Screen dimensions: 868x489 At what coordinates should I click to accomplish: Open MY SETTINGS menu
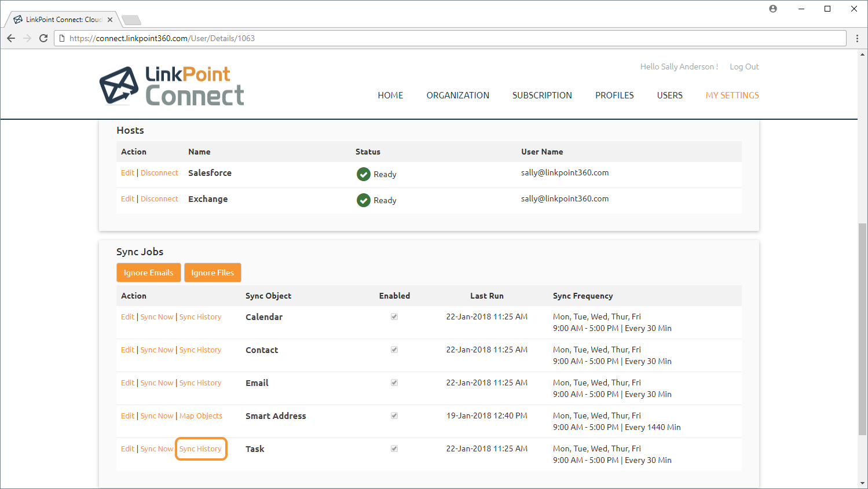click(x=732, y=95)
